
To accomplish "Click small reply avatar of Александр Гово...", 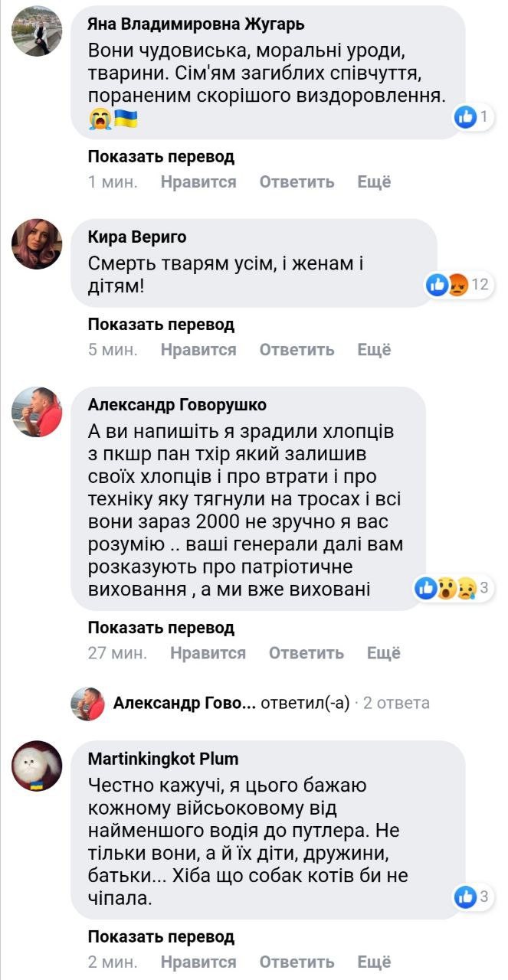I will 87,703.
